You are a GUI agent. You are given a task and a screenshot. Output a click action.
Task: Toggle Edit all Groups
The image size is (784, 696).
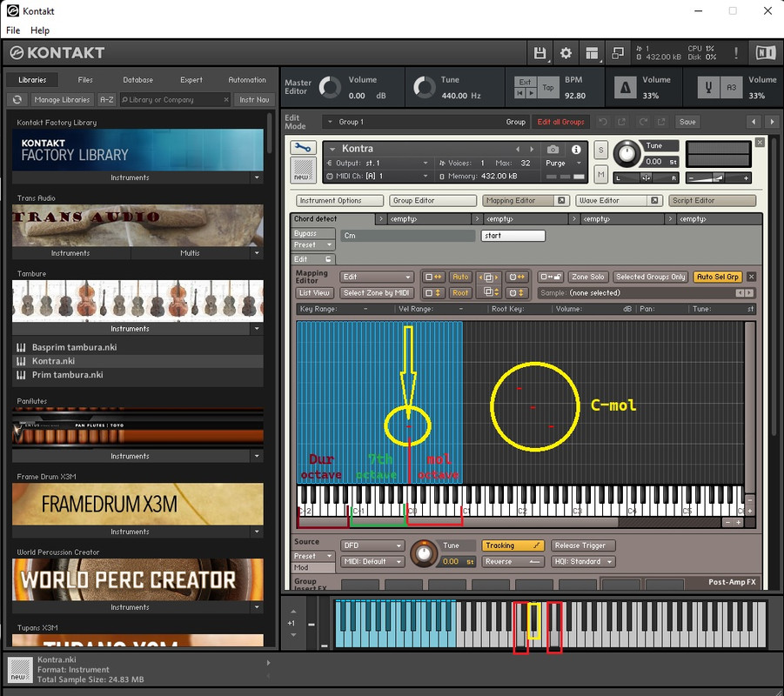560,122
